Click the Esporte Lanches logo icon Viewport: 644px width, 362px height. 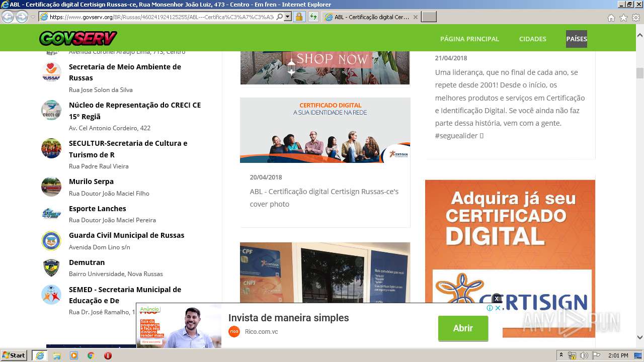tap(51, 214)
